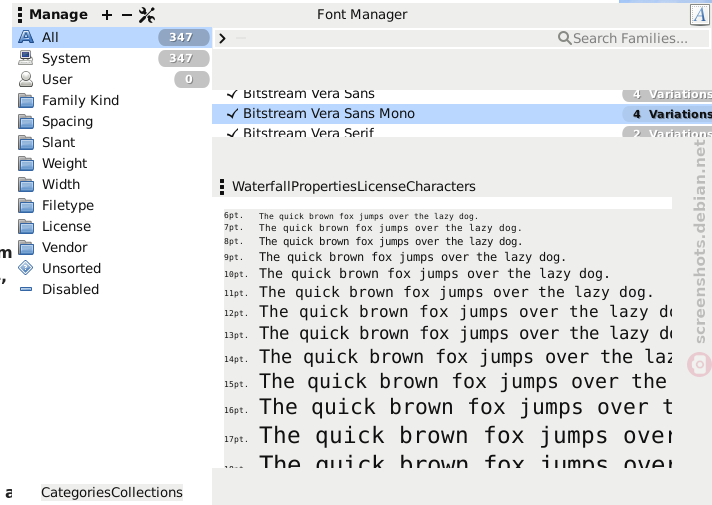Click the Family Kind folder icon
The image size is (712, 505).
pyautogui.click(x=26, y=100)
